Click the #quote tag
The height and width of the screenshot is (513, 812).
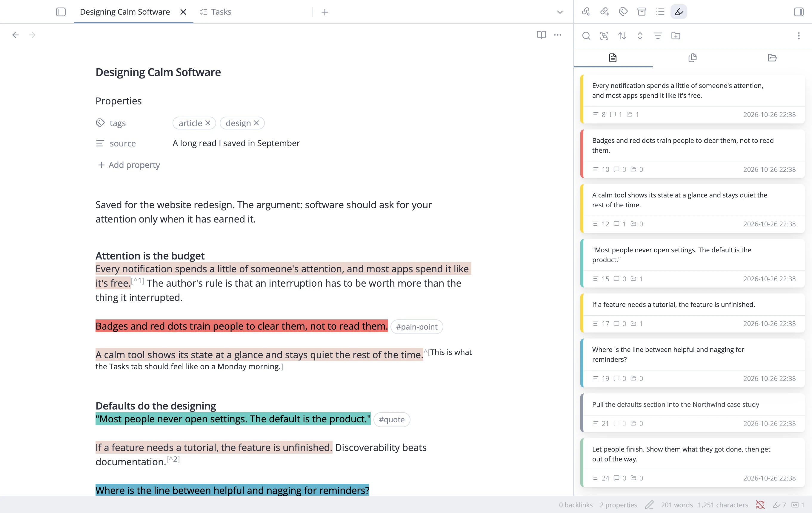391,419
